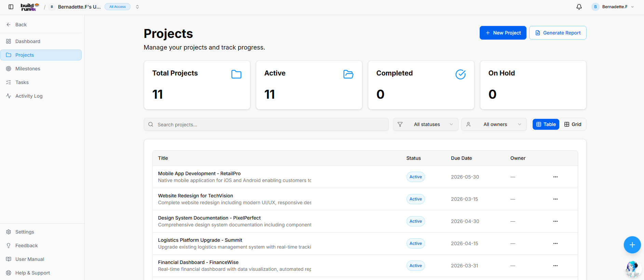The width and height of the screenshot is (644, 280).
Task: Open Dashboard from sidebar
Action: [x=41, y=41]
